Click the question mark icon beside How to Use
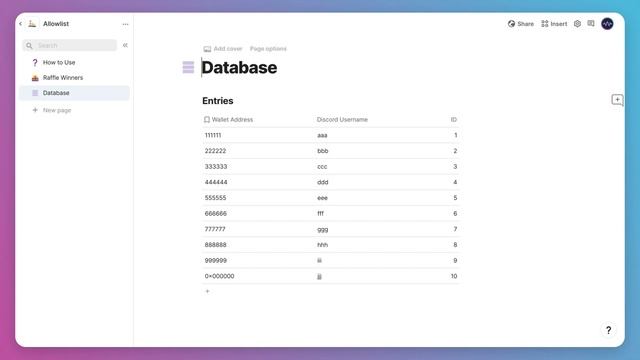 (35, 62)
